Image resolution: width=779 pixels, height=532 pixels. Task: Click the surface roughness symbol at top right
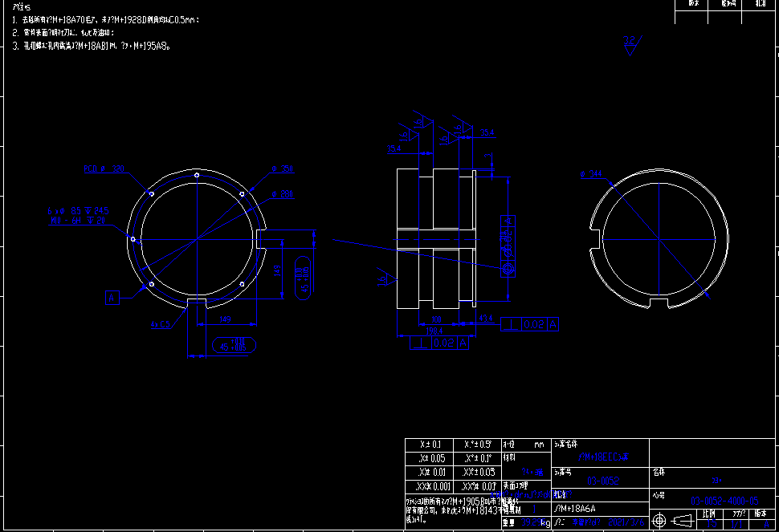pos(630,44)
